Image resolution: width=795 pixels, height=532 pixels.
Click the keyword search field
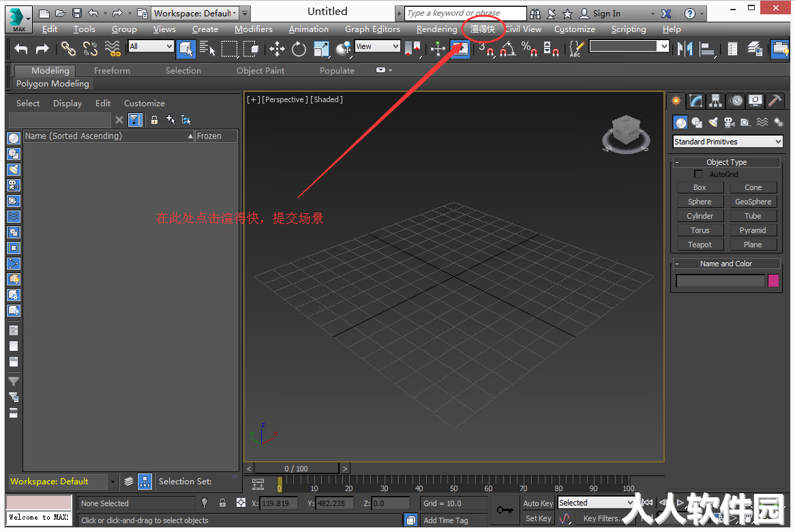(x=466, y=13)
